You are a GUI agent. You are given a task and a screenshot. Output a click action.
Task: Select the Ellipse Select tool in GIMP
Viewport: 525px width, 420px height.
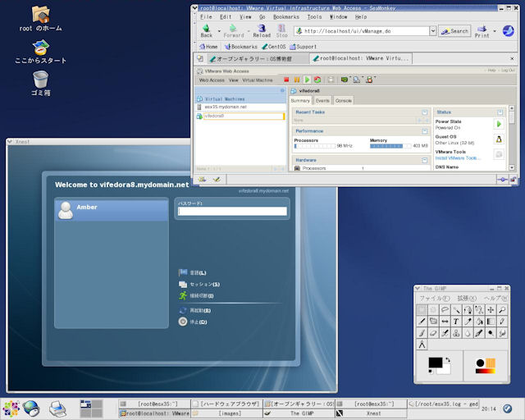click(433, 310)
